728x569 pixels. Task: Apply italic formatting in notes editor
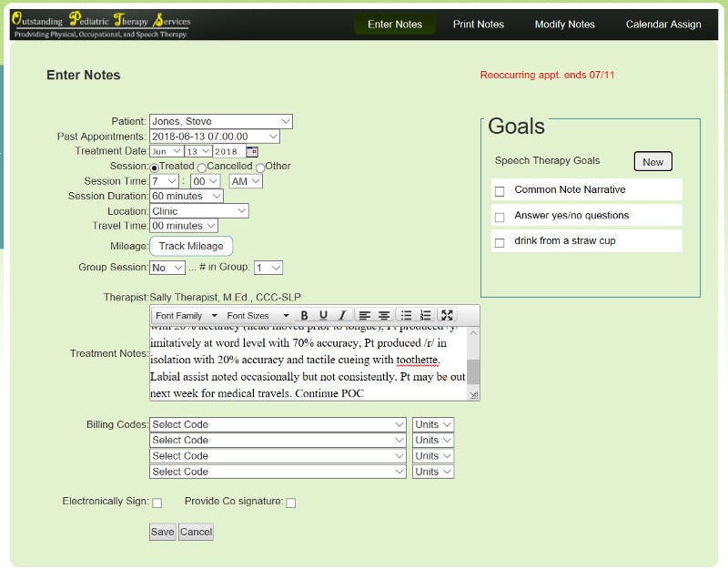coord(342,315)
